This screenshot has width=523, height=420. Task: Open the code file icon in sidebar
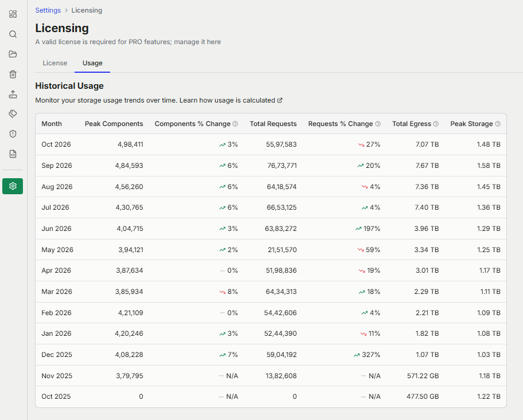(13, 154)
